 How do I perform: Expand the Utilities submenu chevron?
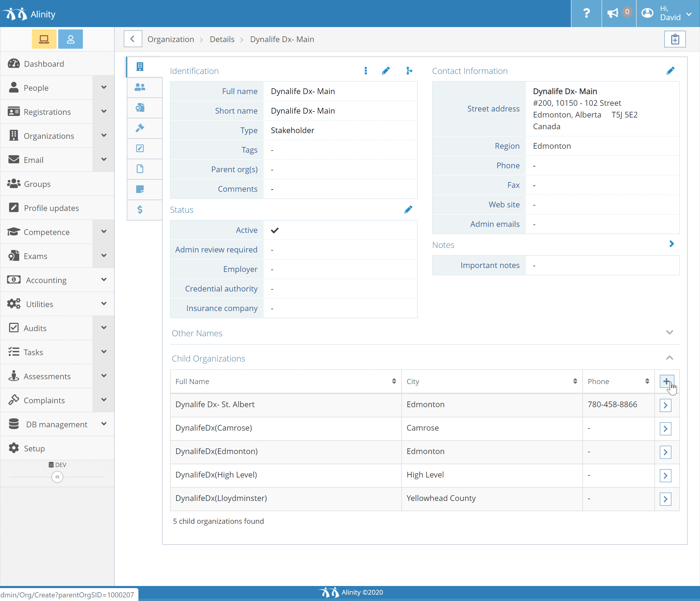coord(104,304)
